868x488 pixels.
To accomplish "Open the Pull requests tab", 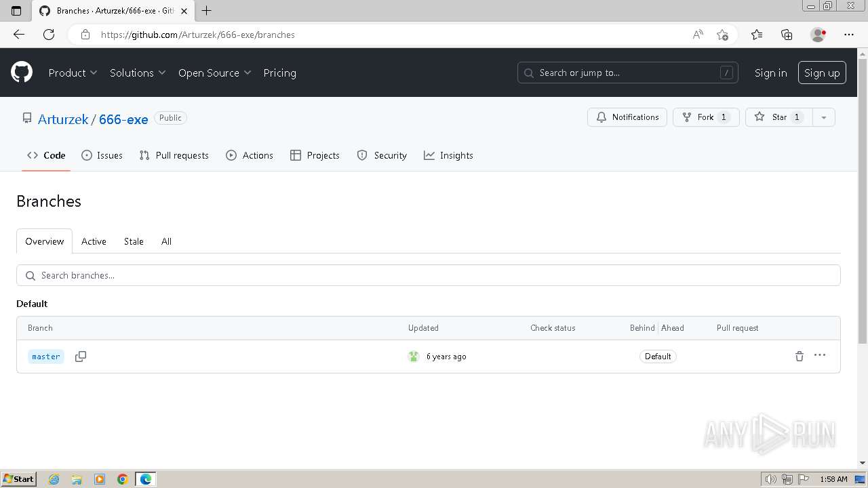I will click(174, 155).
